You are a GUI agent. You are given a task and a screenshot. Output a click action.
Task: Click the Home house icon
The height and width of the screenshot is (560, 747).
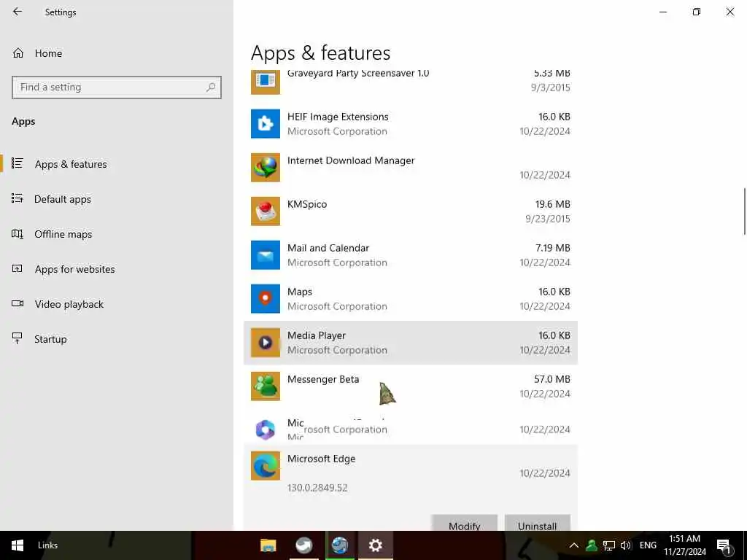(18, 52)
